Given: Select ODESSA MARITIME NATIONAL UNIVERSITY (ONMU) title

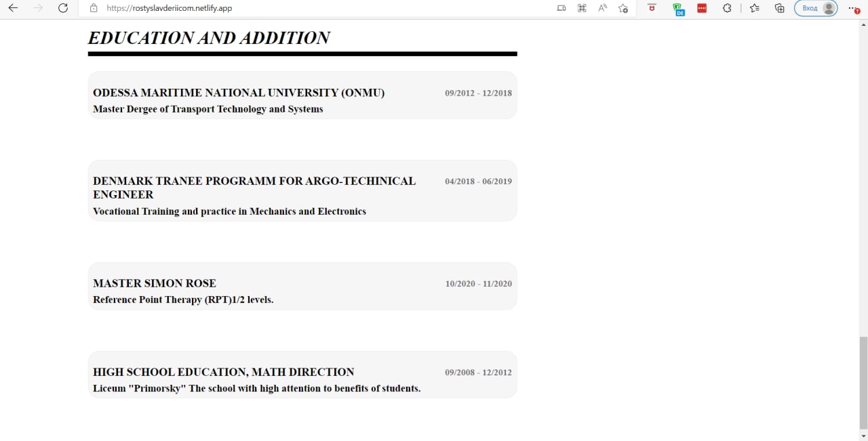Looking at the screenshot, I should pos(239,93).
